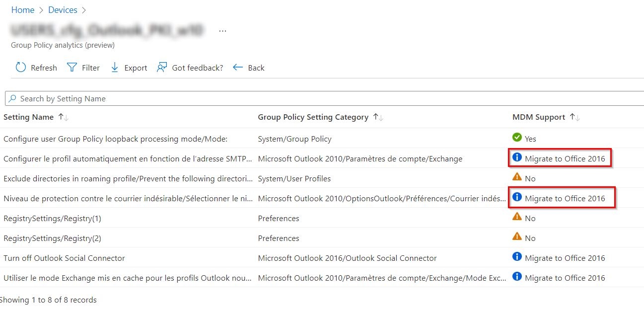Click Migrate to Office 2016 for Configurer row
Viewport: 644px width, 311px height.
click(565, 158)
